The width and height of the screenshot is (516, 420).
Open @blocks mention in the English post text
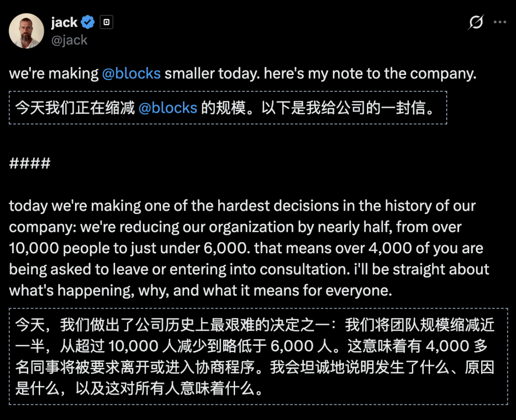click(131, 74)
